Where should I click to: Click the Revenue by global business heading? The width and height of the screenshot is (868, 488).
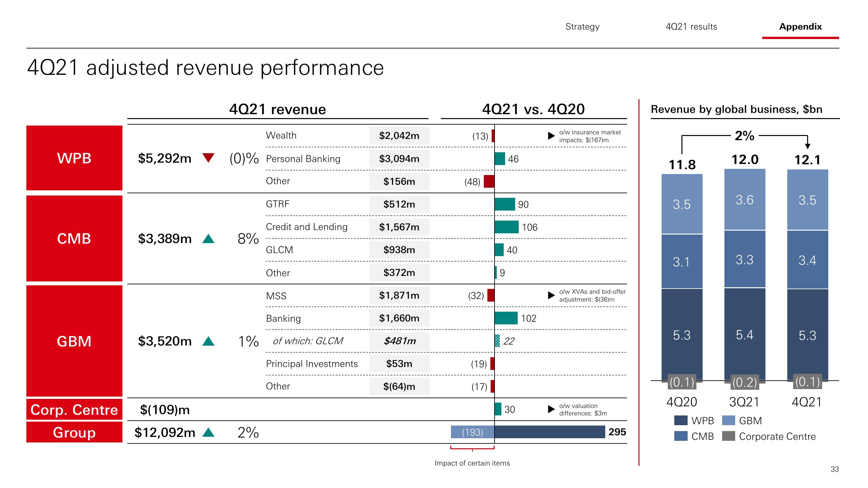click(736, 109)
